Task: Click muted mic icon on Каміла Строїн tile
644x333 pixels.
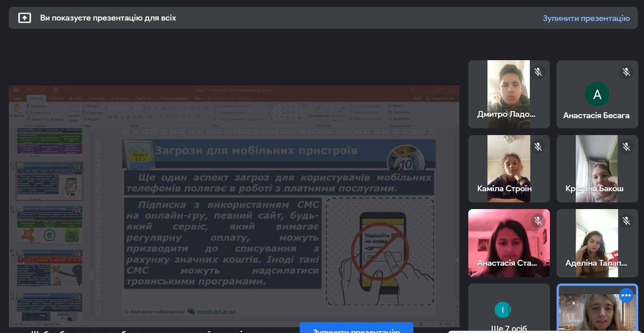Action: (x=538, y=146)
